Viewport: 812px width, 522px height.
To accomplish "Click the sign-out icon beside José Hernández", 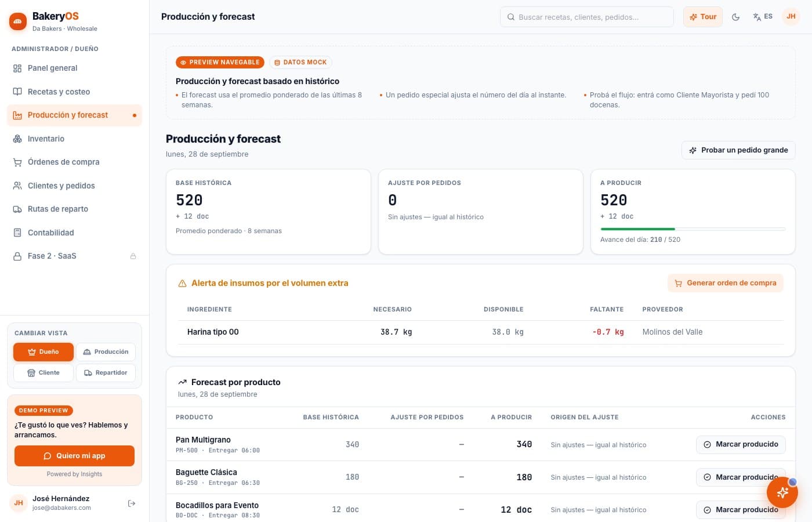I will [132, 503].
